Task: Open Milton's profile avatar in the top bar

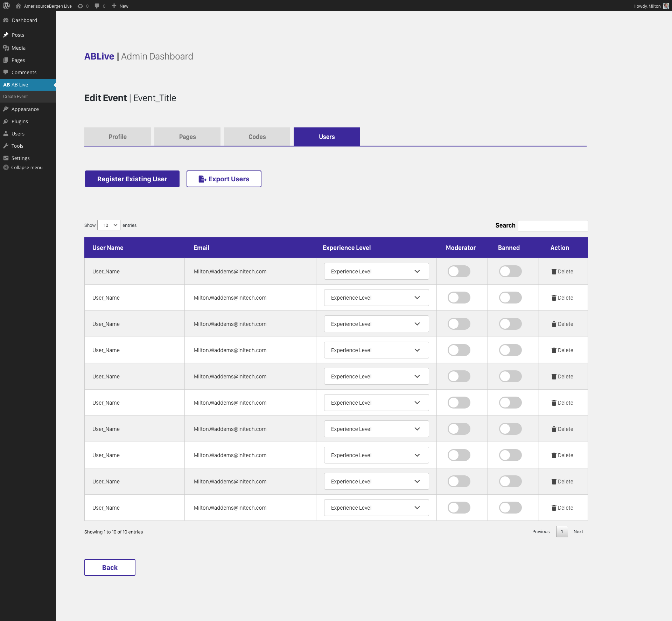Action: [x=666, y=6]
